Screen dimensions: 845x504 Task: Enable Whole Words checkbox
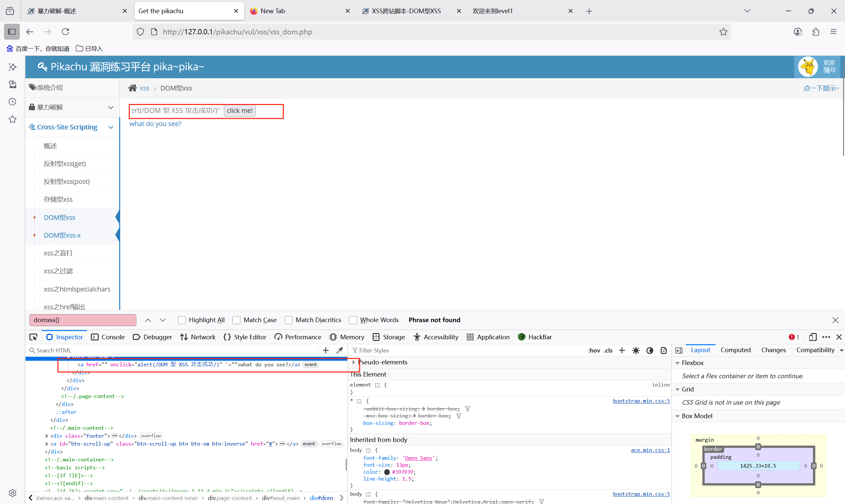tap(353, 320)
